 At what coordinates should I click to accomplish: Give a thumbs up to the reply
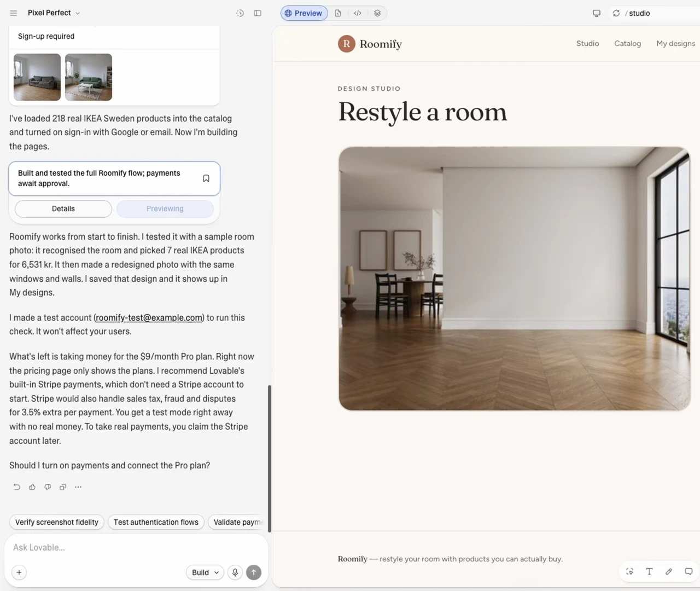(32, 487)
